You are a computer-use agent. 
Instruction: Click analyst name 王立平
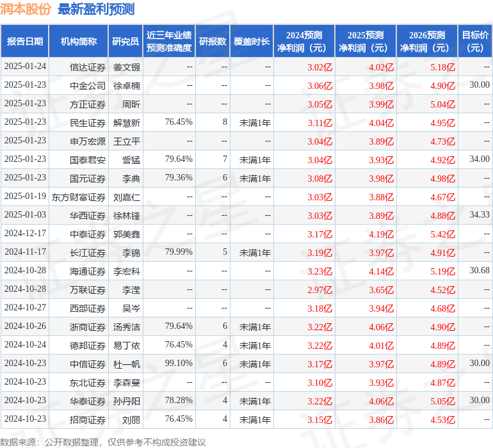point(127,141)
